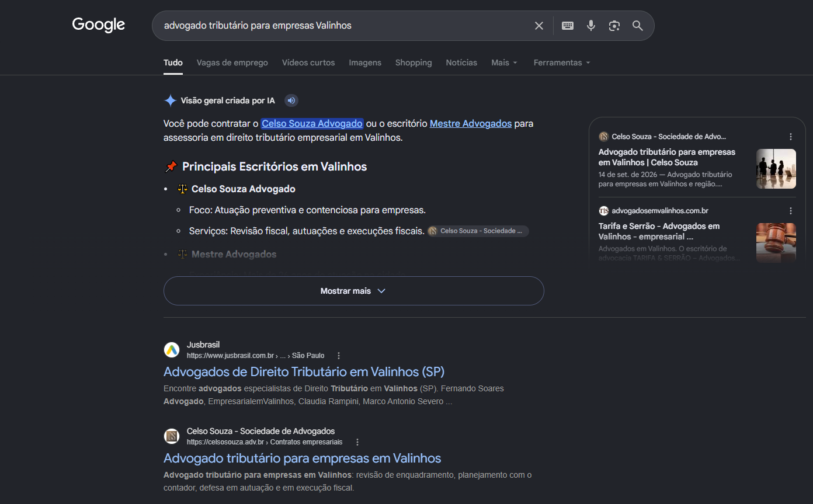Open Advogados de Direito Tributário em Valinhos (SP) result
The image size is (813, 504).
[x=304, y=371]
